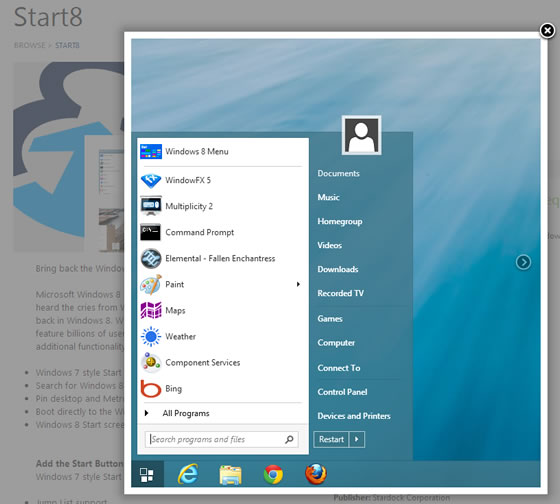Click the purple Maps icon
The image size is (560, 504).
click(x=151, y=310)
